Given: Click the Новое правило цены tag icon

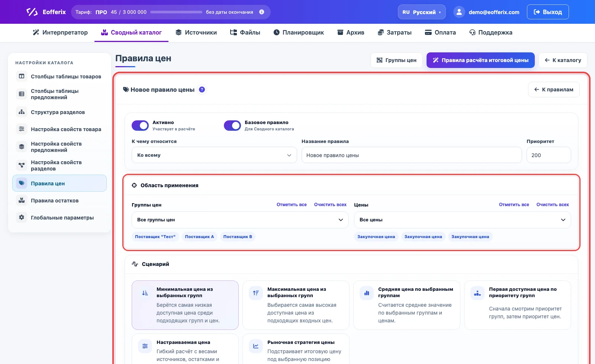Looking at the screenshot, I should [126, 90].
